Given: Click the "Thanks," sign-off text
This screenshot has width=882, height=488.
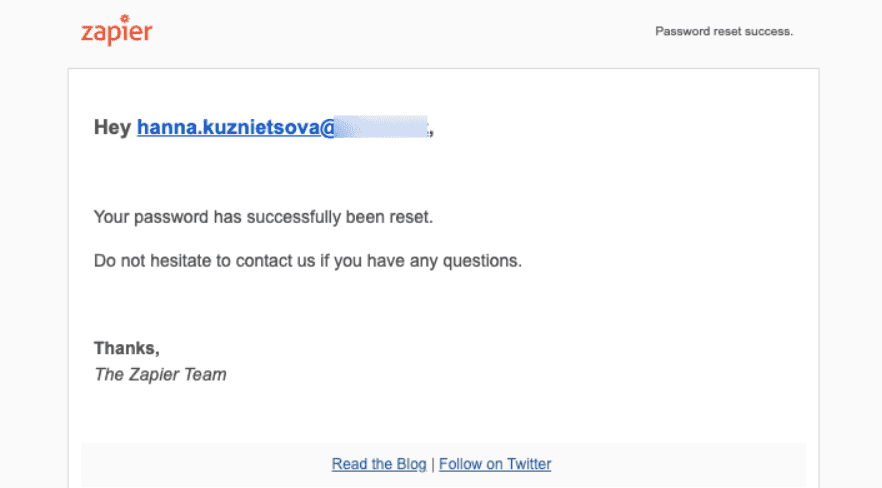Looking at the screenshot, I should point(127,348).
